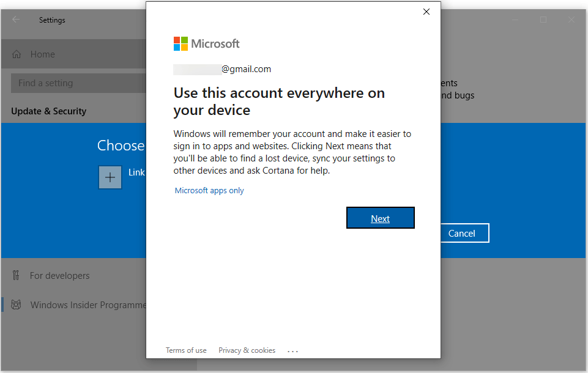Minimize the Settings window
This screenshot has height=373, width=588.
click(515, 20)
